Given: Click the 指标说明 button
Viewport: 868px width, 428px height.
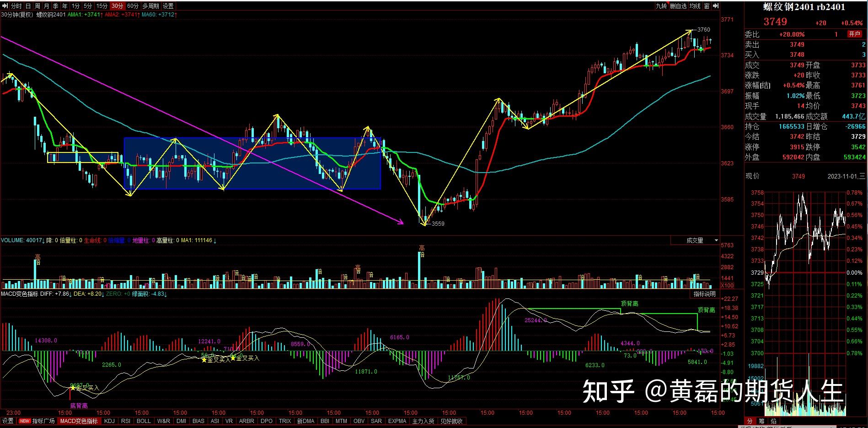Looking at the screenshot, I should [704, 294].
